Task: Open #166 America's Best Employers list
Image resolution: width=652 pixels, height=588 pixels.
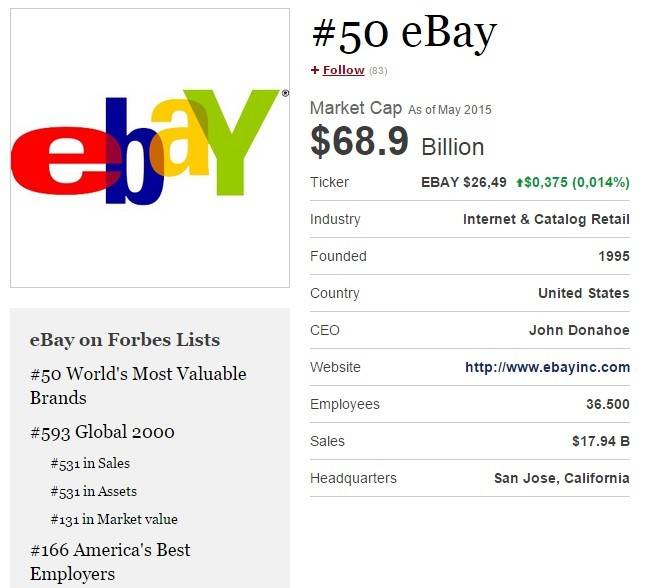Action: click(x=110, y=562)
